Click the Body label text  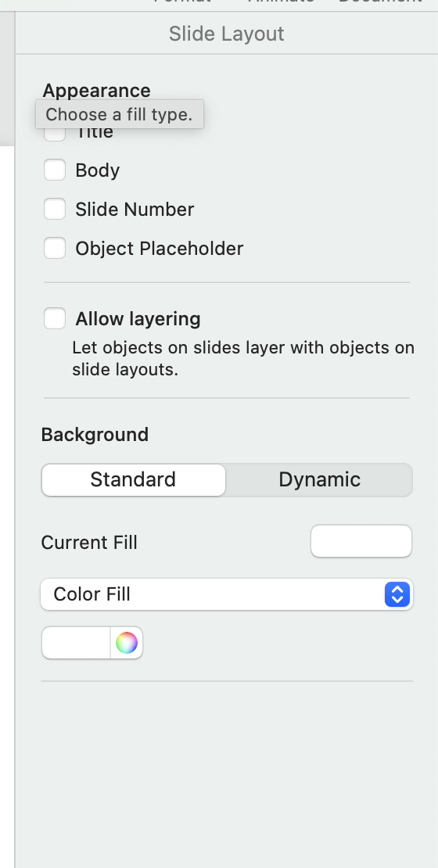coord(98,170)
